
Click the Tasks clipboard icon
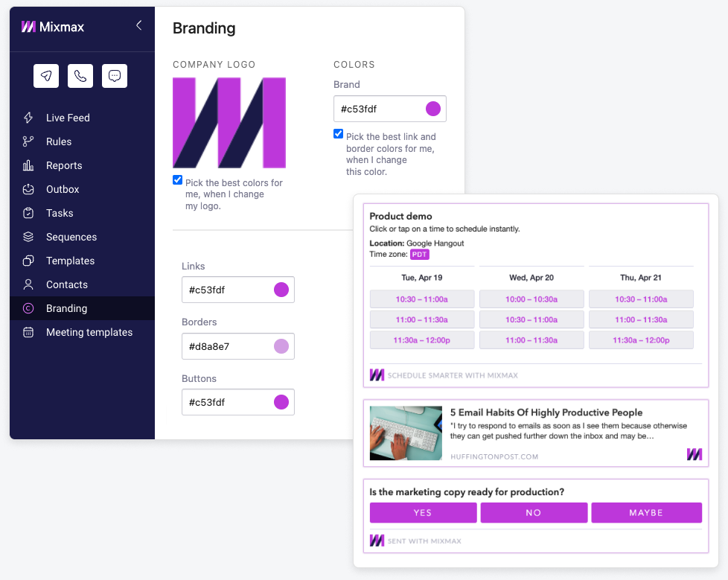[x=28, y=213]
